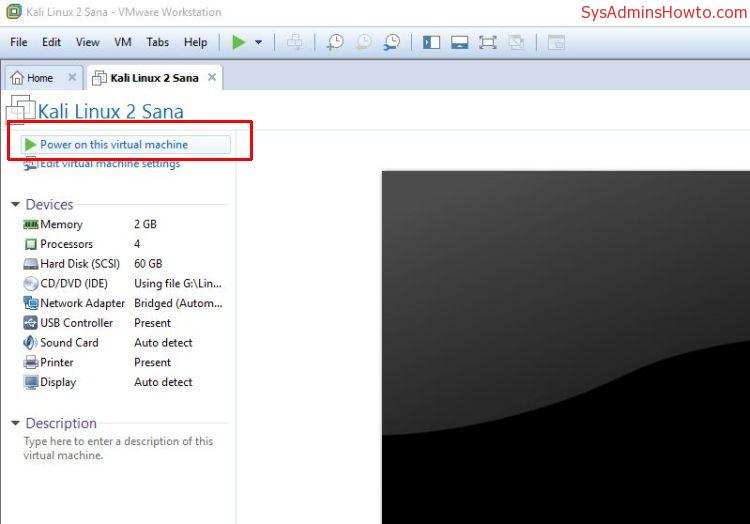The width and height of the screenshot is (750, 524).
Task: Select the Memory device label
Action: pyautogui.click(x=61, y=224)
